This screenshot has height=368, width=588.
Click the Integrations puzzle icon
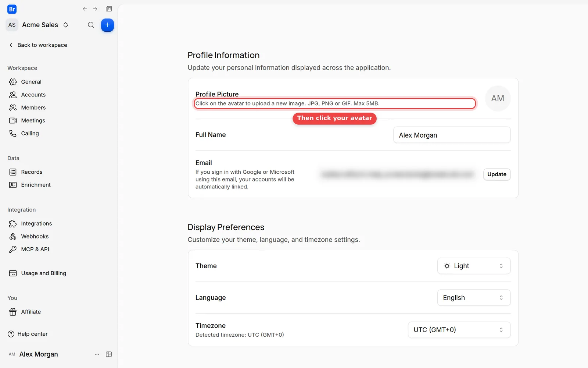(x=13, y=223)
